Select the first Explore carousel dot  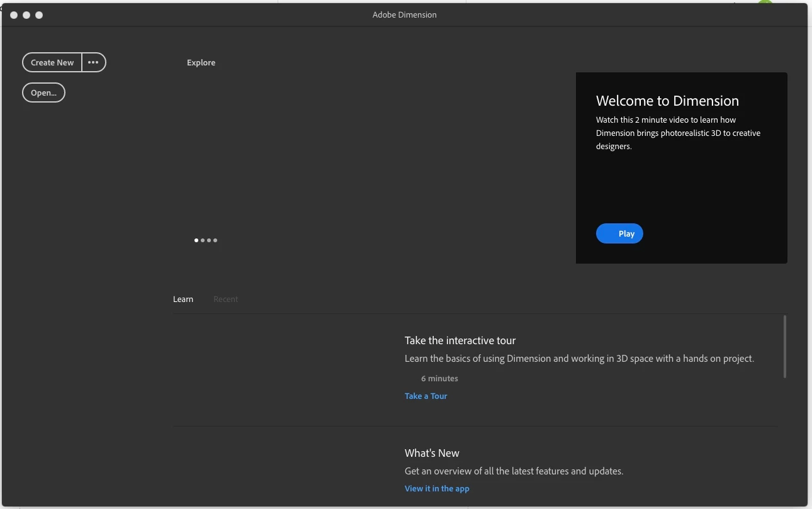tap(196, 240)
